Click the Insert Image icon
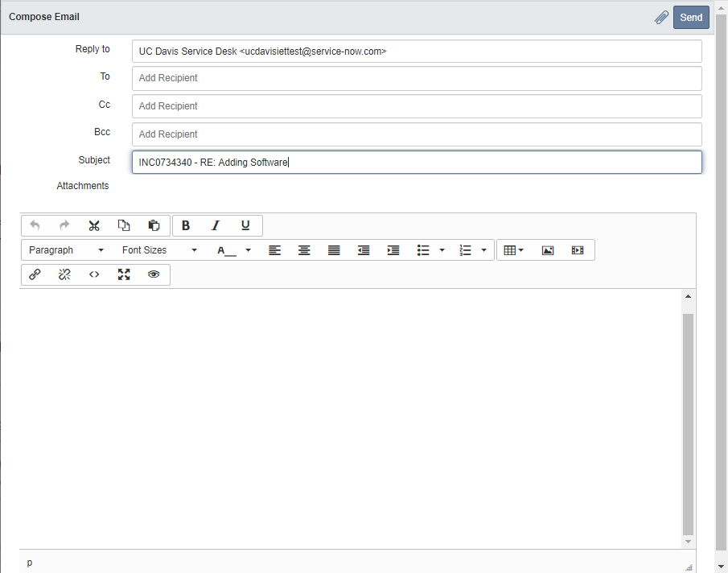 (548, 250)
